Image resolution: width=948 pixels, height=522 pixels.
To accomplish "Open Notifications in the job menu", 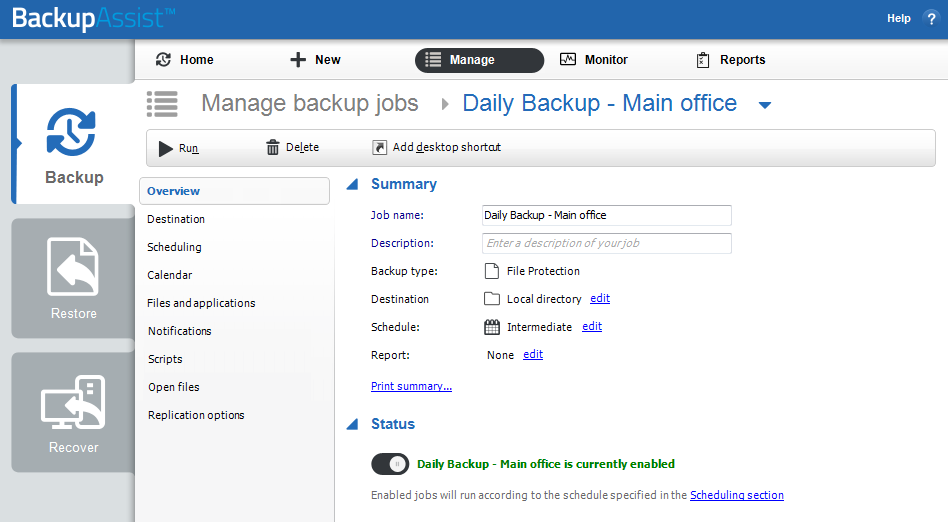I will 180,331.
